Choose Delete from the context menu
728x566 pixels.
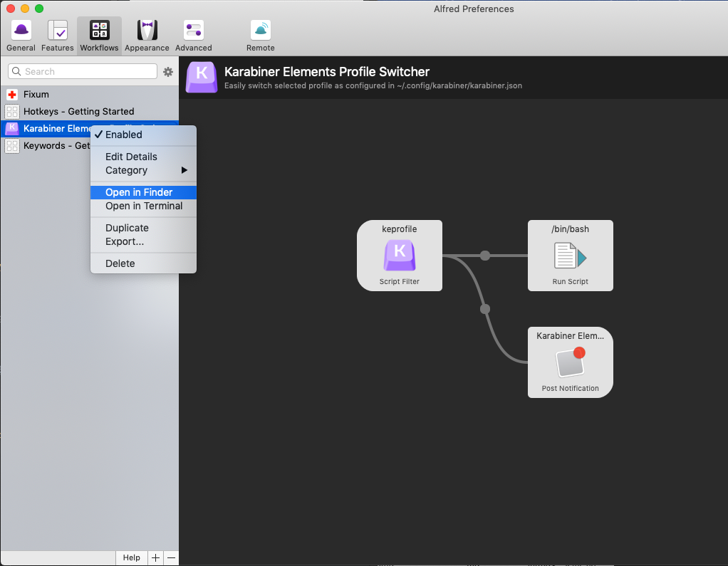tap(143, 263)
